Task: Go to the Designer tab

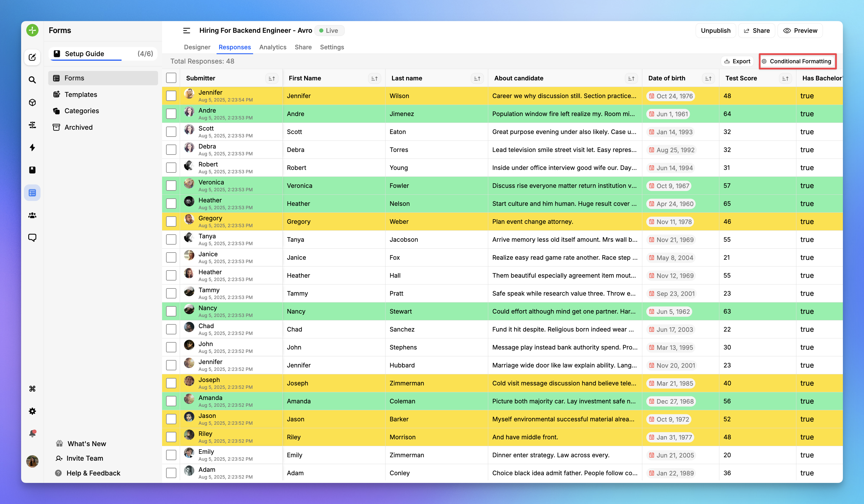Action: coord(197,47)
